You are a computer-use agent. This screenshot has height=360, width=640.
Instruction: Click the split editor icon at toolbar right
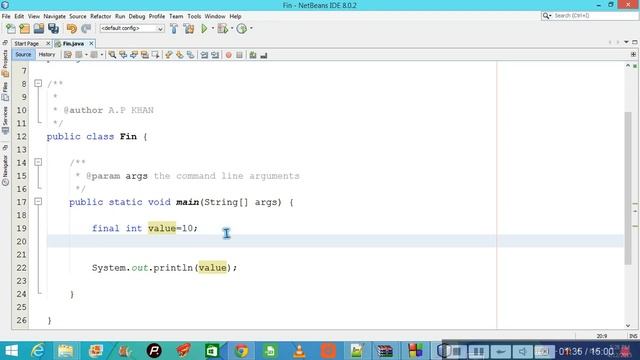click(x=633, y=54)
